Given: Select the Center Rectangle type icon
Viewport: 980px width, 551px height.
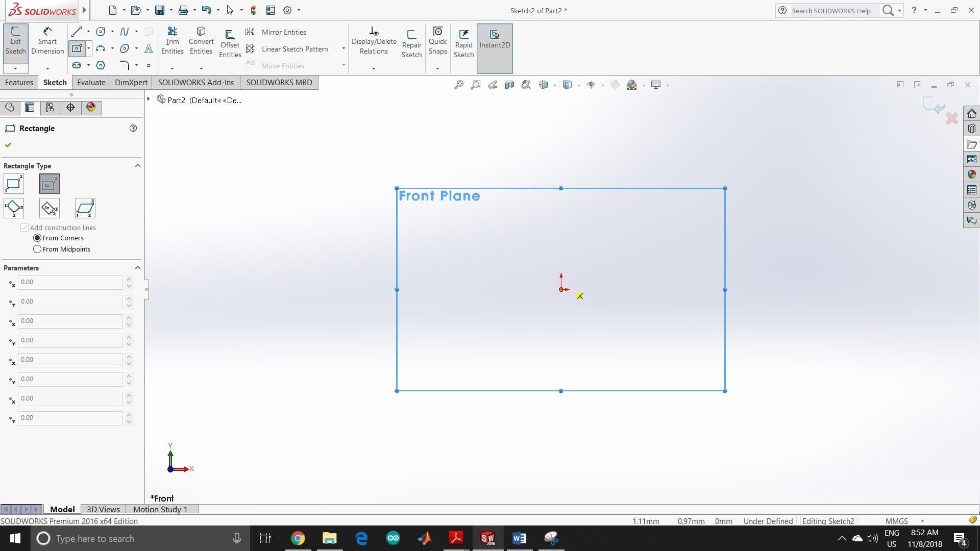Looking at the screenshot, I should tap(49, 184).
